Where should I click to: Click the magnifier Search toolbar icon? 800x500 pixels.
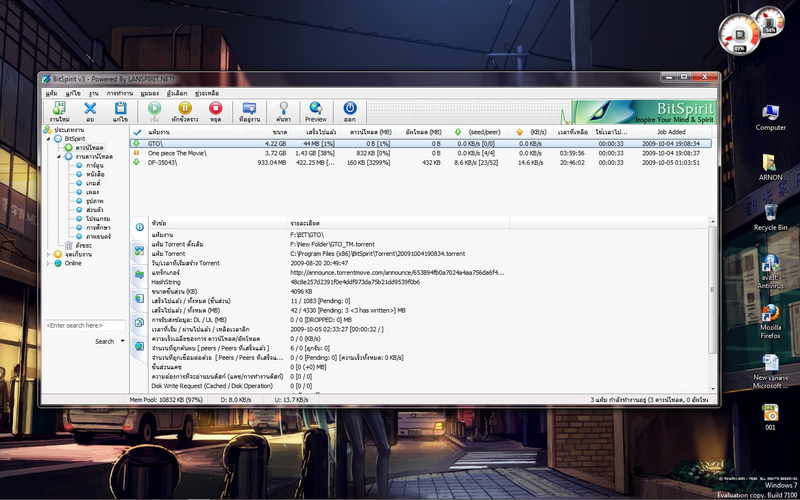point(283,111)
